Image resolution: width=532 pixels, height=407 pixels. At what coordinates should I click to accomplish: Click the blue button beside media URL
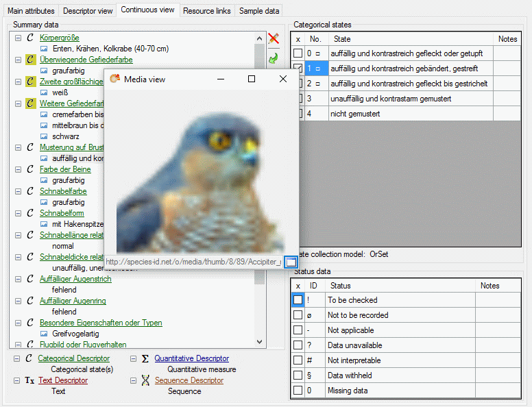291,262
